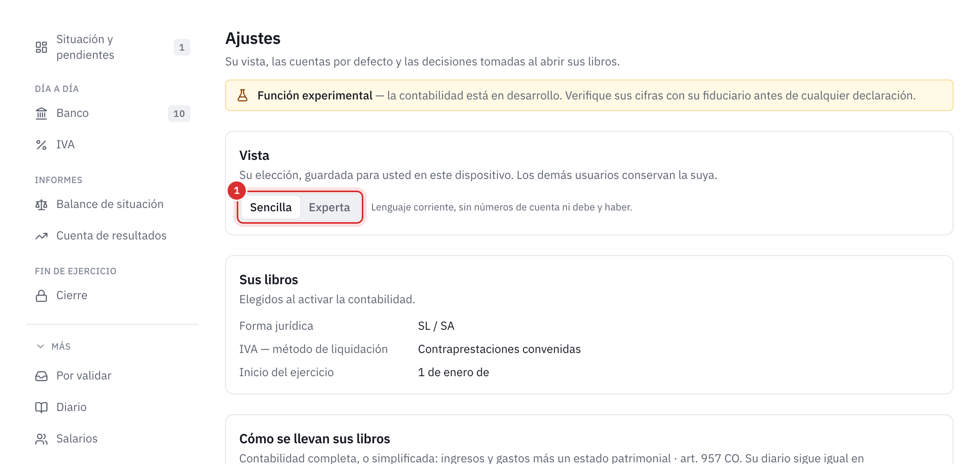Image resolution: width=980 pixels, height=464 pixels.
Task: Open the IVA menu item
Action: (x=113, y=145)
